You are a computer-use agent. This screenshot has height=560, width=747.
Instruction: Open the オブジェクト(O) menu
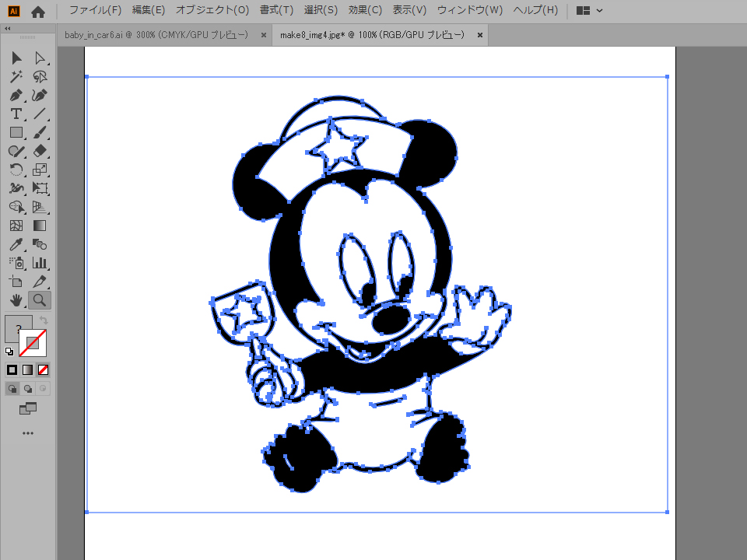coord(212,10)
